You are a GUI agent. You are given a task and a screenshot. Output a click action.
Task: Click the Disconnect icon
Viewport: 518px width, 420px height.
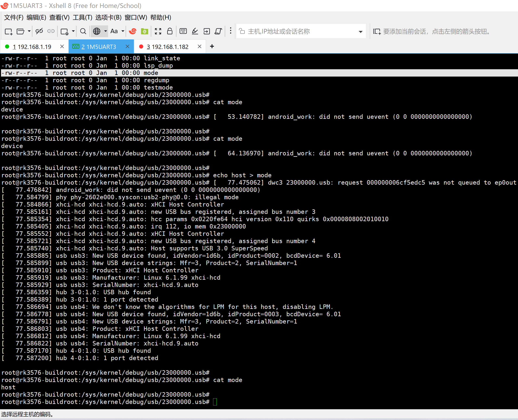click(39, 31)
